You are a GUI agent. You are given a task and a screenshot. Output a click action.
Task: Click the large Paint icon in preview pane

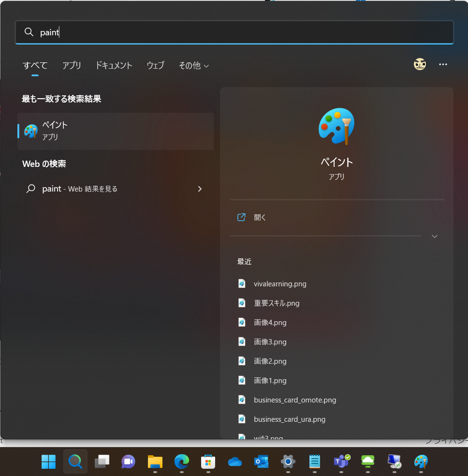336,126
